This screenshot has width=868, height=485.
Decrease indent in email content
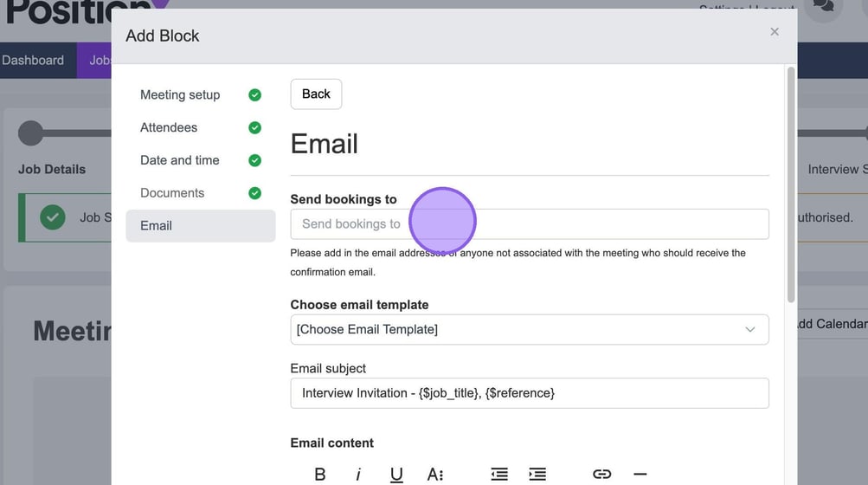tap(499, 474)
